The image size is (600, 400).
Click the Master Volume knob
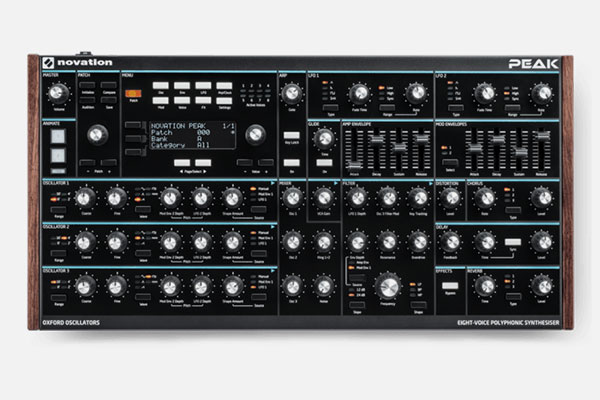pos(58,93)
